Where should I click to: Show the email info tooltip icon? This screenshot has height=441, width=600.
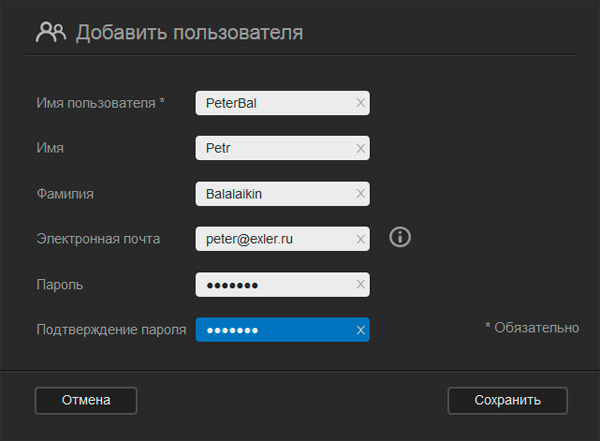point(400,238)
